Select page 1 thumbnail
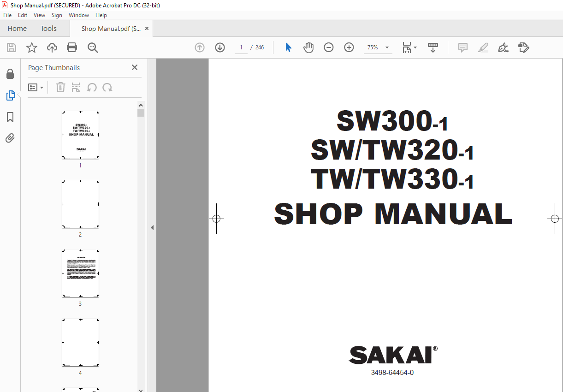 pyautogui.click(x=80, y=135)
